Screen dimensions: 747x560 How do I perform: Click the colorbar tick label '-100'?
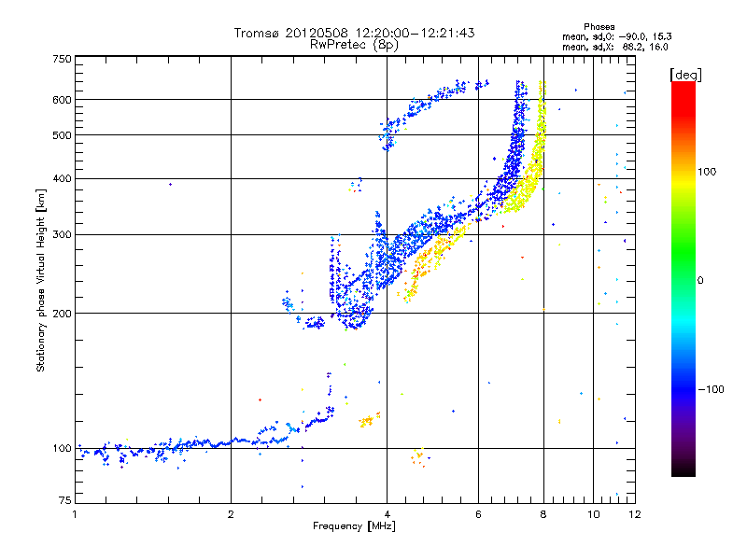[711, 389]
